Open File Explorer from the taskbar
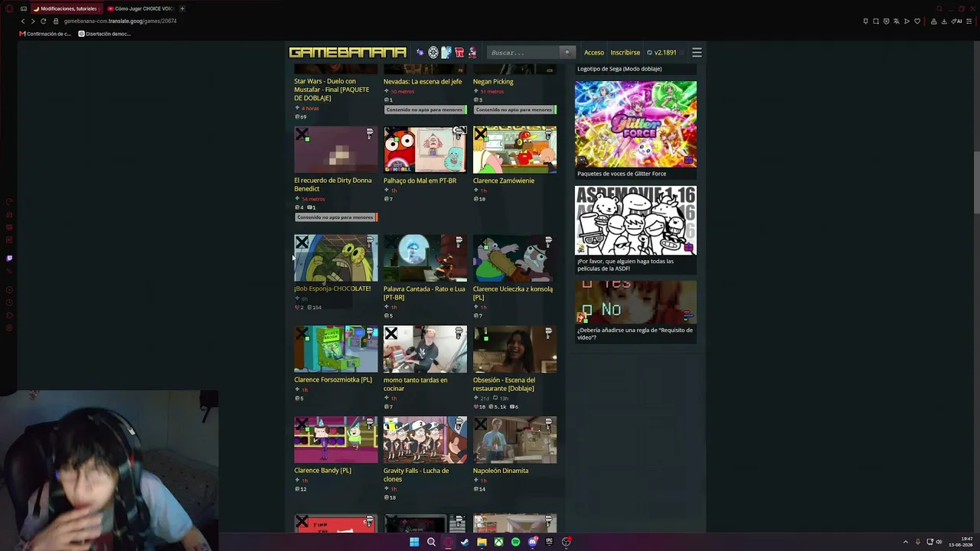Viewport: 980px width, 551px height. (482, 542)
